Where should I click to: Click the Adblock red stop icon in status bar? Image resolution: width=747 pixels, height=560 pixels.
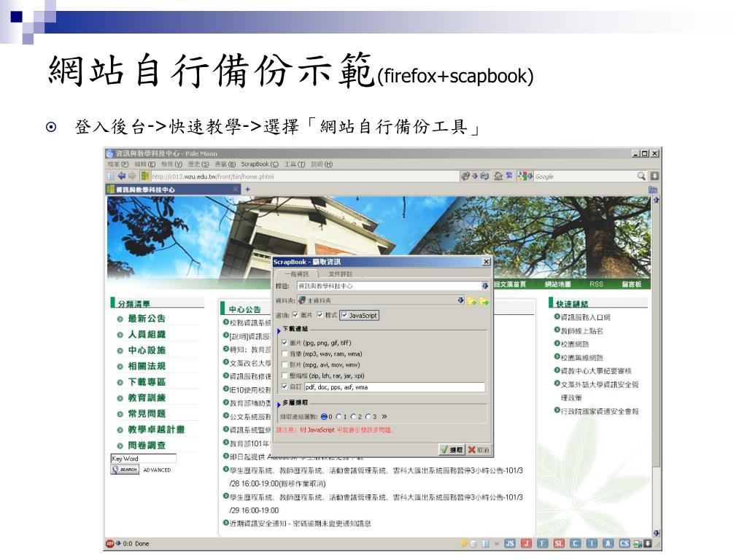click(110, 544)
